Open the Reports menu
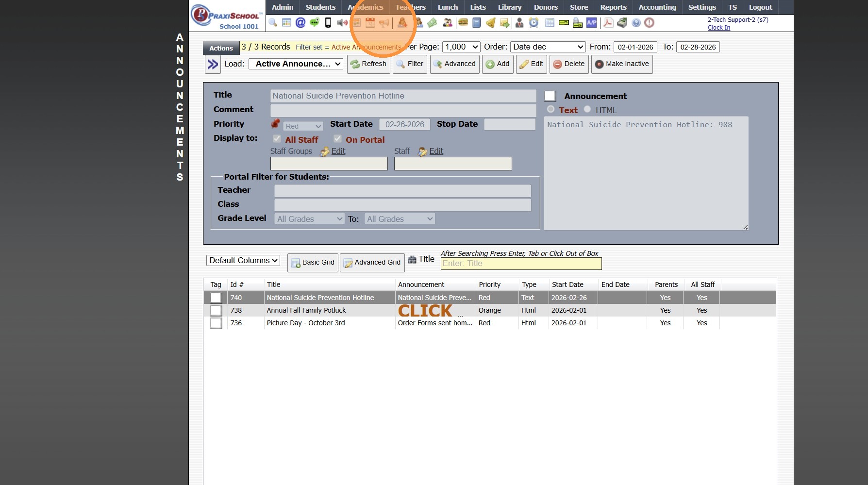The width and height of the screenshot is (868, 485). click(613, 7)
